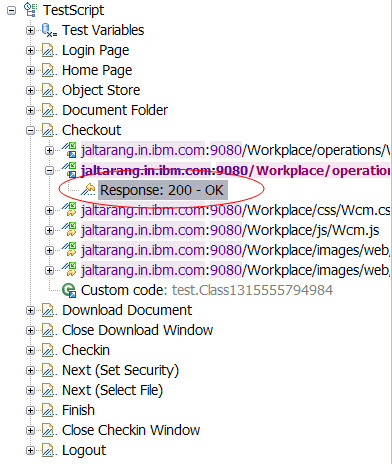Select the Checkout item

(x=91, y=130)
